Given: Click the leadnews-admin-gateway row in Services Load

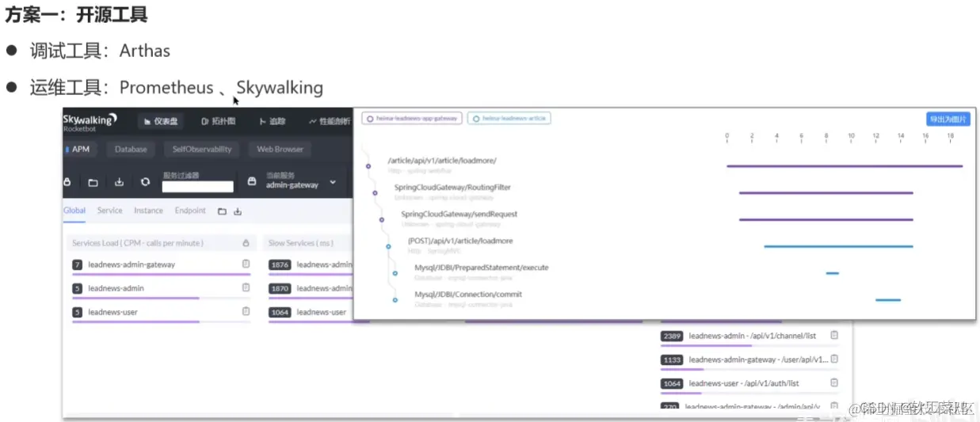Looking at the screenshot, I should coord(161,265).
